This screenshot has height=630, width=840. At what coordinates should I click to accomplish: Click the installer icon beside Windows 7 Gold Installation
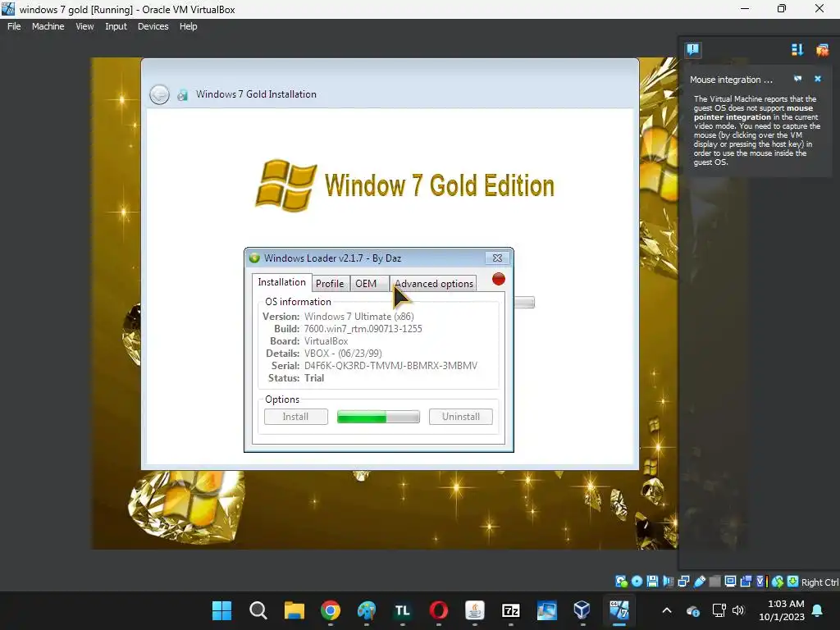pos(183,95)
